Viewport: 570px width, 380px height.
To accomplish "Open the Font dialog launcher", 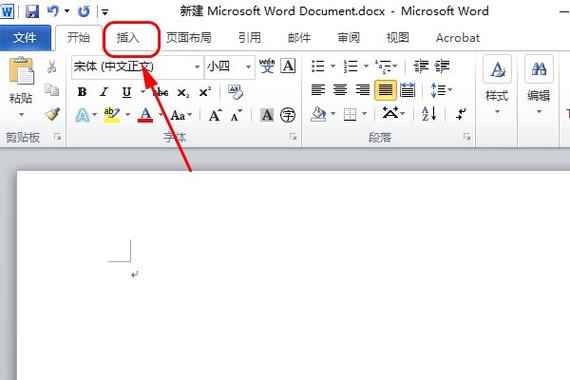I will [293, 137].
